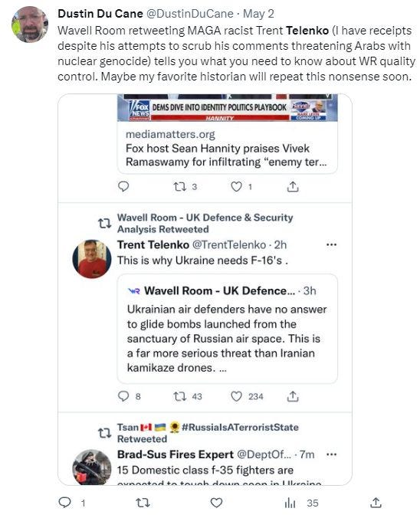This screenshot has width=420, height=531.
Task: Open the Fox News Hannity preview image
Action: [x=228, y=108]
